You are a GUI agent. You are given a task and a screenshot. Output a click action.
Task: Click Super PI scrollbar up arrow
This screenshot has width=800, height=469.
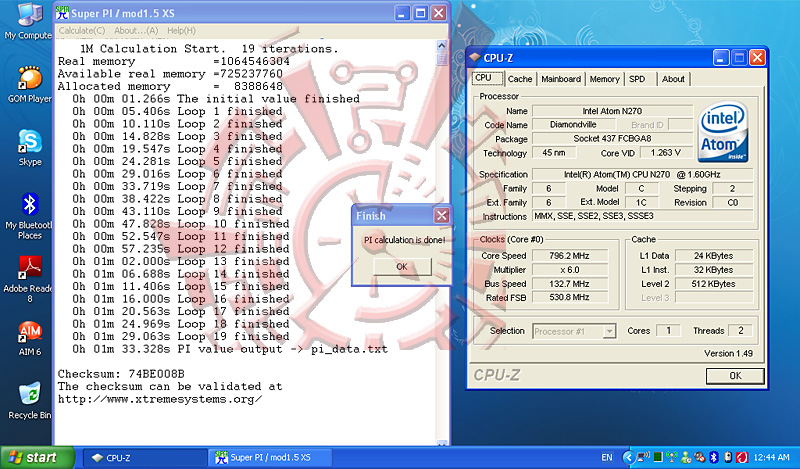(442, 45)
